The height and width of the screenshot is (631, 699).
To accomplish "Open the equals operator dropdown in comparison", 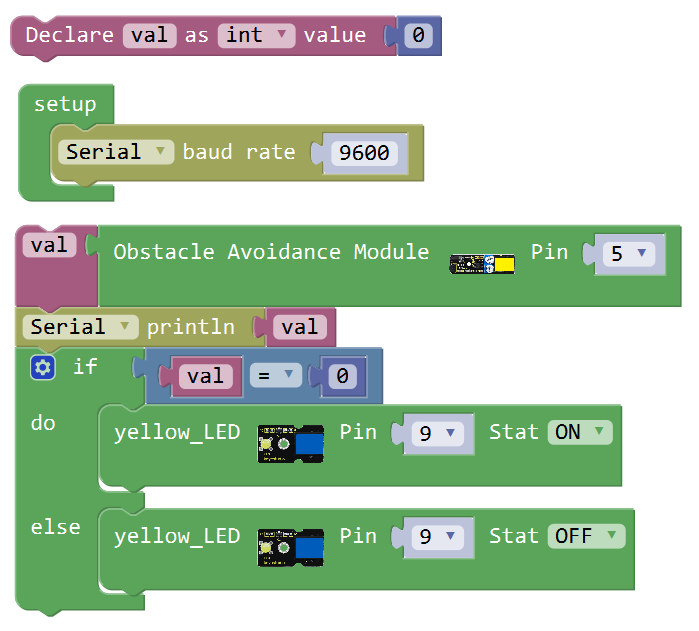I will tap(276, 375).
